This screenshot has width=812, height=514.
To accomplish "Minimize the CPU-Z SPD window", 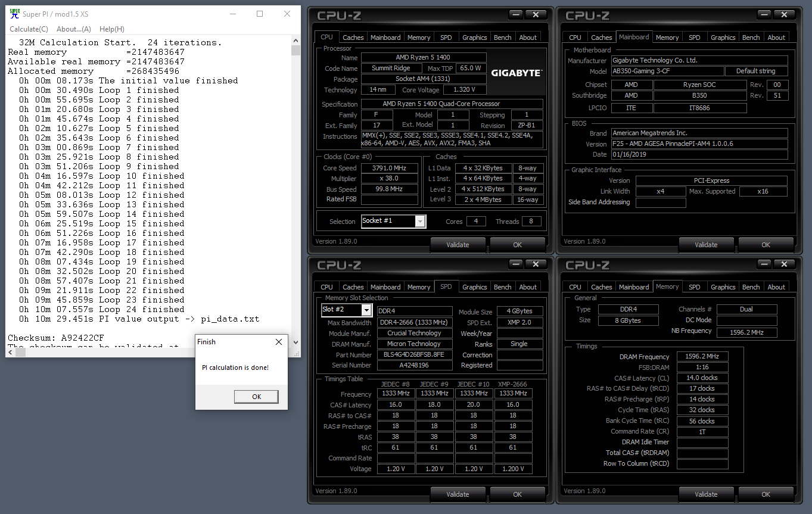I will pyautogui.click(x=517, y=264).
